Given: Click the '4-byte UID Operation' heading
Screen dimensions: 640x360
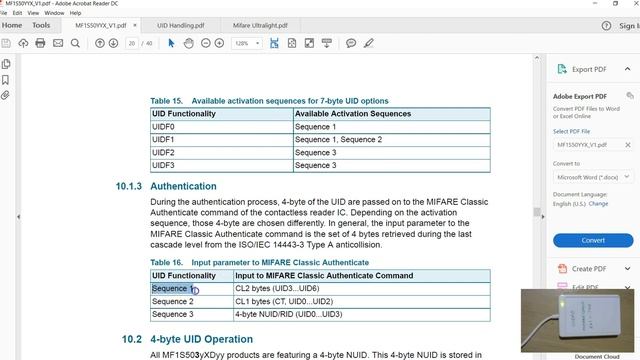Looking at the screenshot, I should (202, 339).
